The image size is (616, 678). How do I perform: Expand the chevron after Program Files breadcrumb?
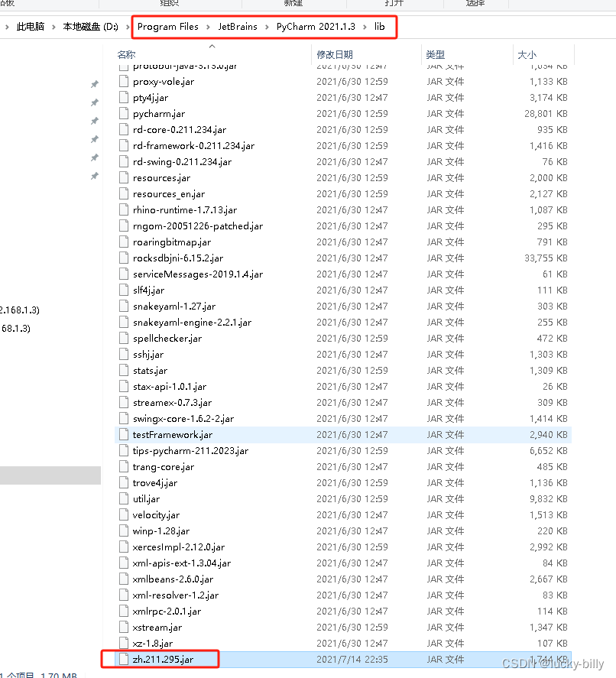(209, 27)
